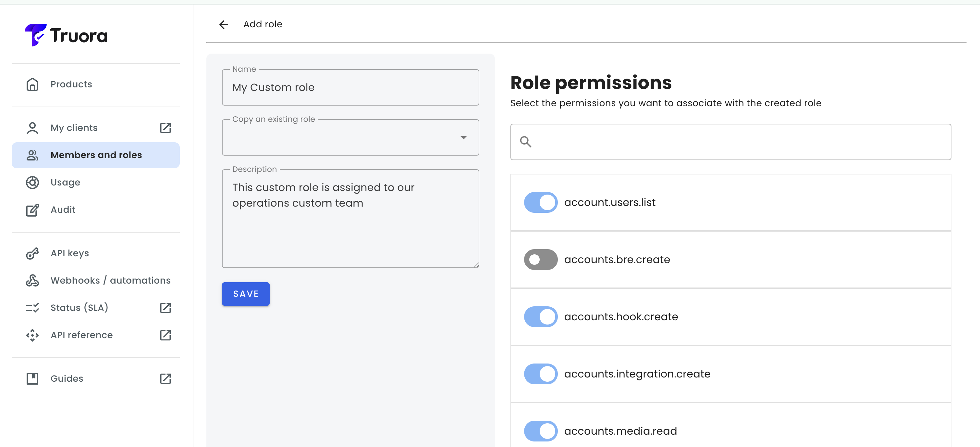Go to API keys
The height and width of the screenshot is (447, 980).
pos(95,253)
